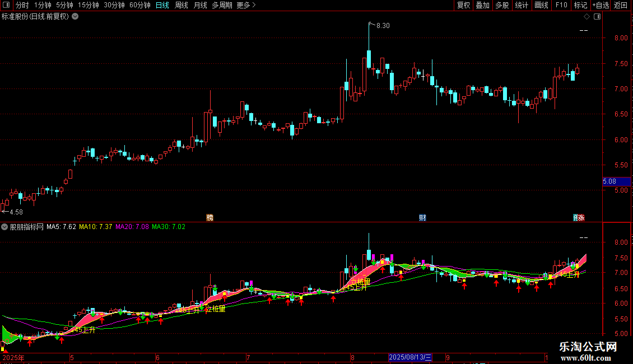Click the orange 榜 badge below the chart

[x=210, y=217]
